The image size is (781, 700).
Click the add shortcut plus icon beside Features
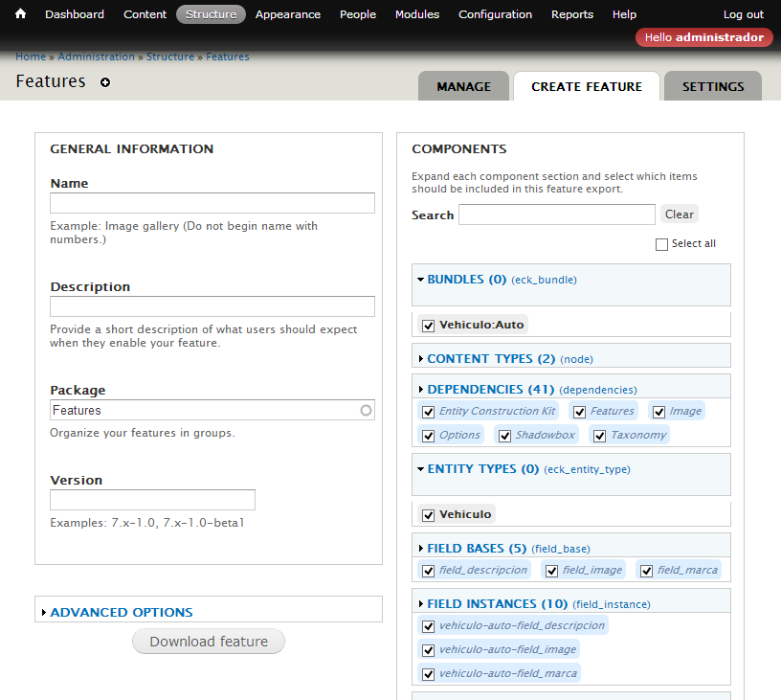pos(105,82)
